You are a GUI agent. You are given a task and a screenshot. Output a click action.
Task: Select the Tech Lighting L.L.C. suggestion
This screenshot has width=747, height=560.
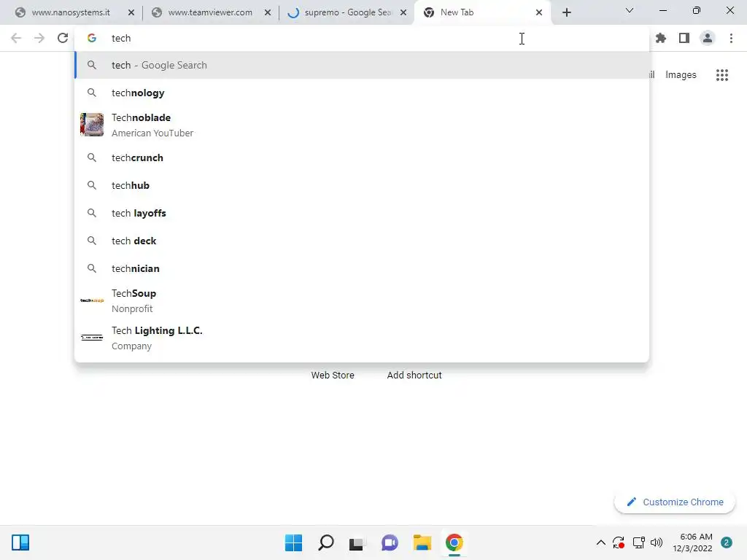click(362, 338)
